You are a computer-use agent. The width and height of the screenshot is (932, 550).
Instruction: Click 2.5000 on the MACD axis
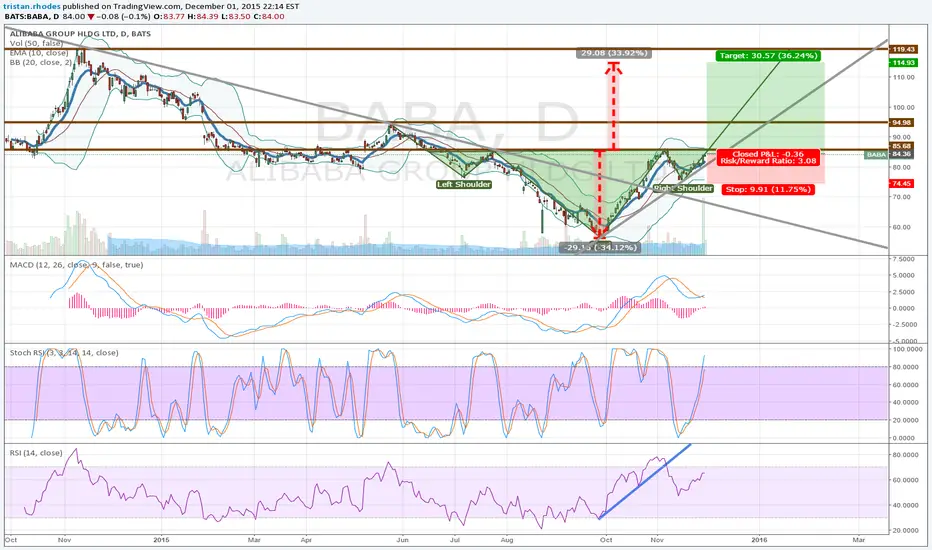tap(903, 292)
